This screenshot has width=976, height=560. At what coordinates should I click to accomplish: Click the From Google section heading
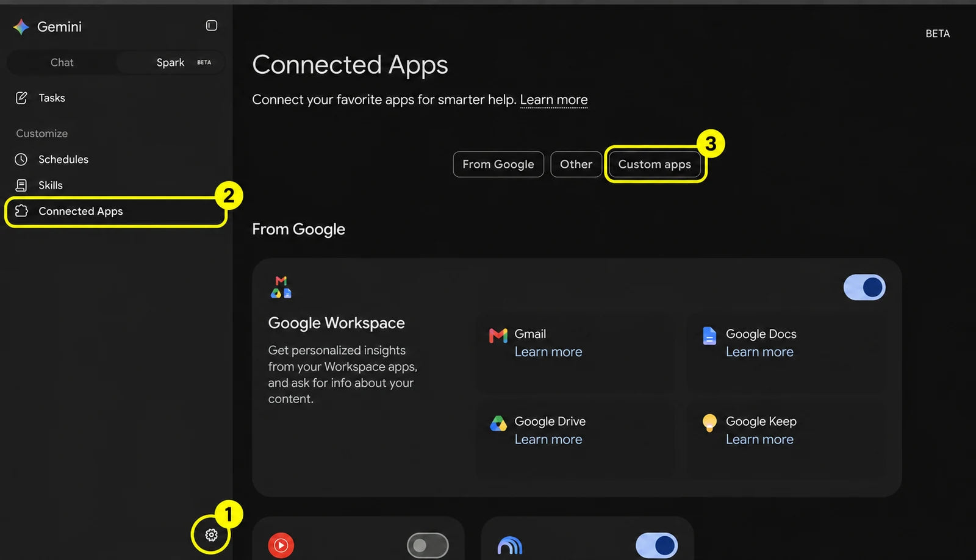pyautogui.click(x=298, y=229)
